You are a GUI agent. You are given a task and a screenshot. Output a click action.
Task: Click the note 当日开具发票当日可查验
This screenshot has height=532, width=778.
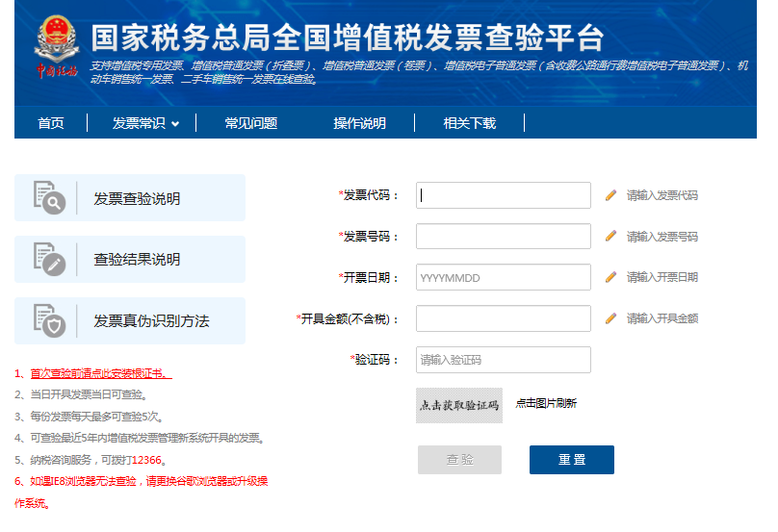coord(81,394)
